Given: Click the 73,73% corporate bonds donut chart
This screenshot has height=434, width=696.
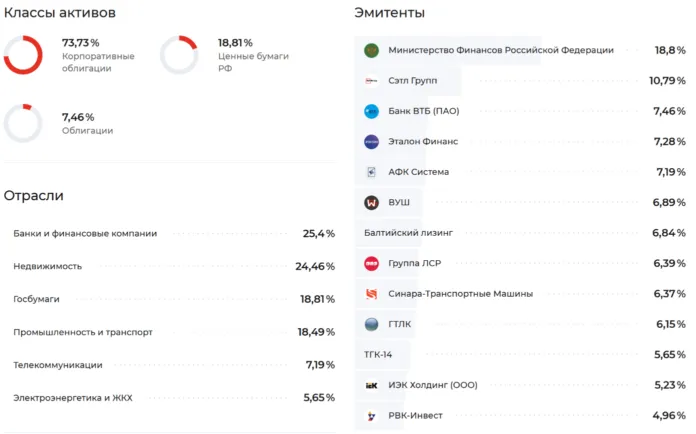Looking at the screenshot, I should (23, 55).
